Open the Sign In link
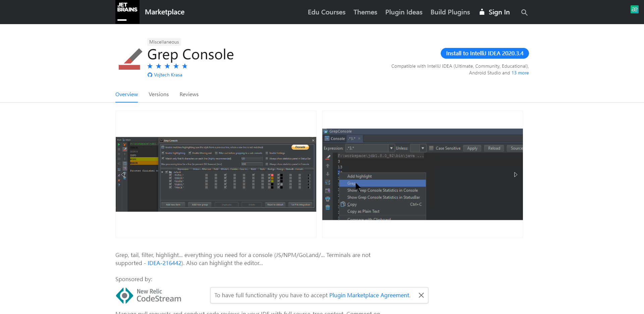The height and width of the screenshot is (314, 644). coord(499,12)
